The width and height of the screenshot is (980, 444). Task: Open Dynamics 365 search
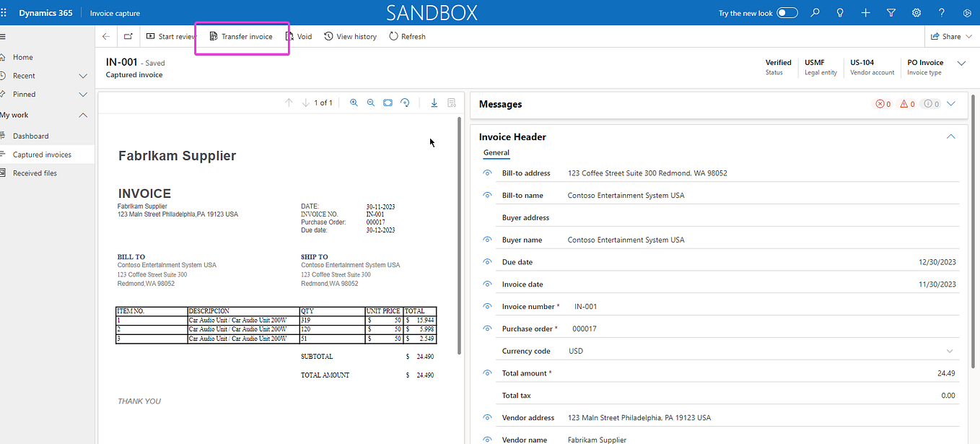point(814,12)
